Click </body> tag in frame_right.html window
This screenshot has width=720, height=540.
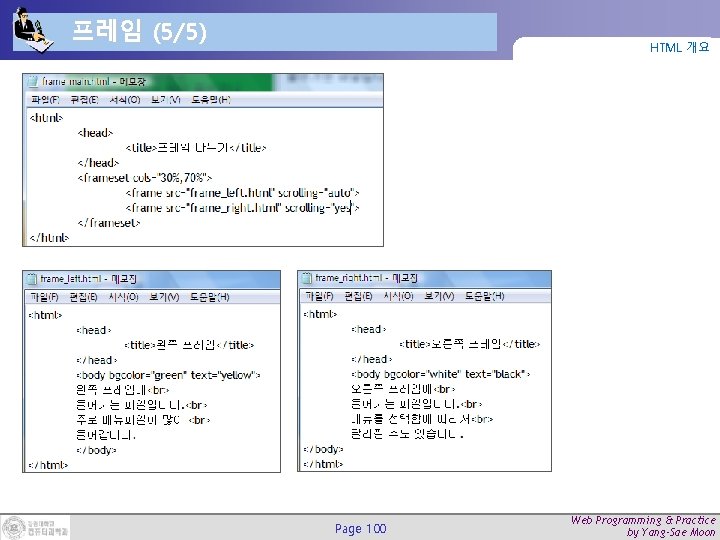pos(323,449)
